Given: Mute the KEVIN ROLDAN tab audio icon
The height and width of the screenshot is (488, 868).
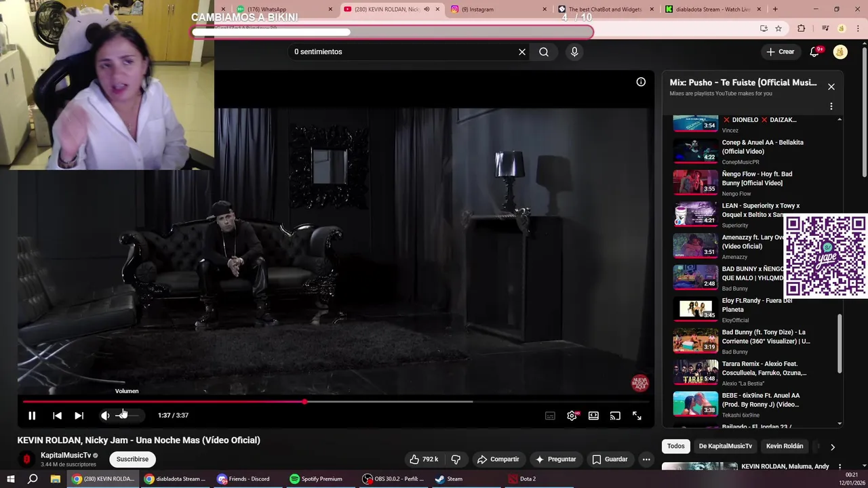Looking at the screenshot, I should [x=426, y=9].
